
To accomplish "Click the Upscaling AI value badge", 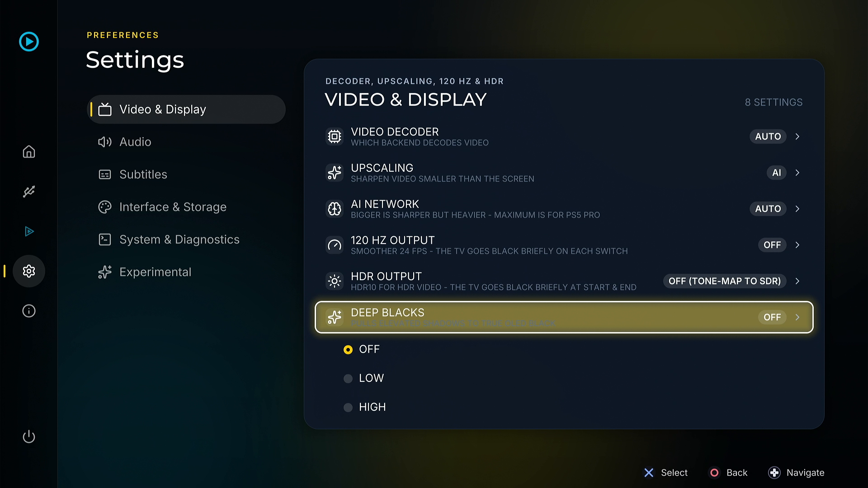I will point(777,173).
